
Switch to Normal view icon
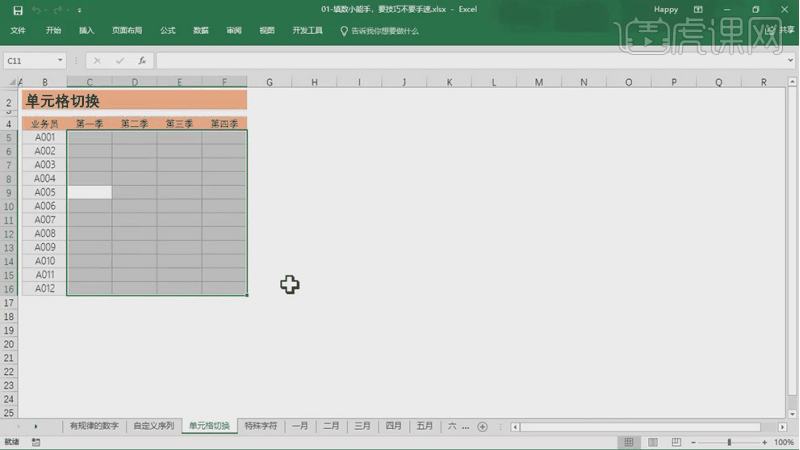pyautogui.click(x=629, y=442)
